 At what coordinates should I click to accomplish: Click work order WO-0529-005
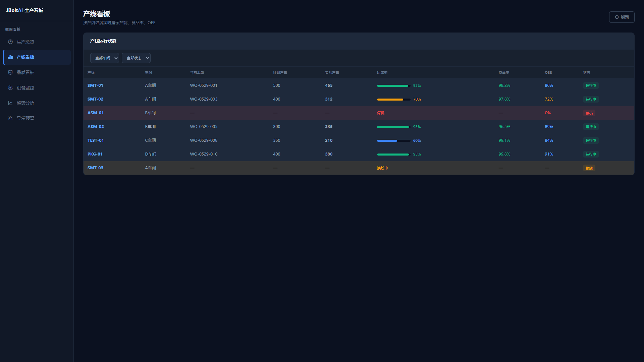point(204,127)
